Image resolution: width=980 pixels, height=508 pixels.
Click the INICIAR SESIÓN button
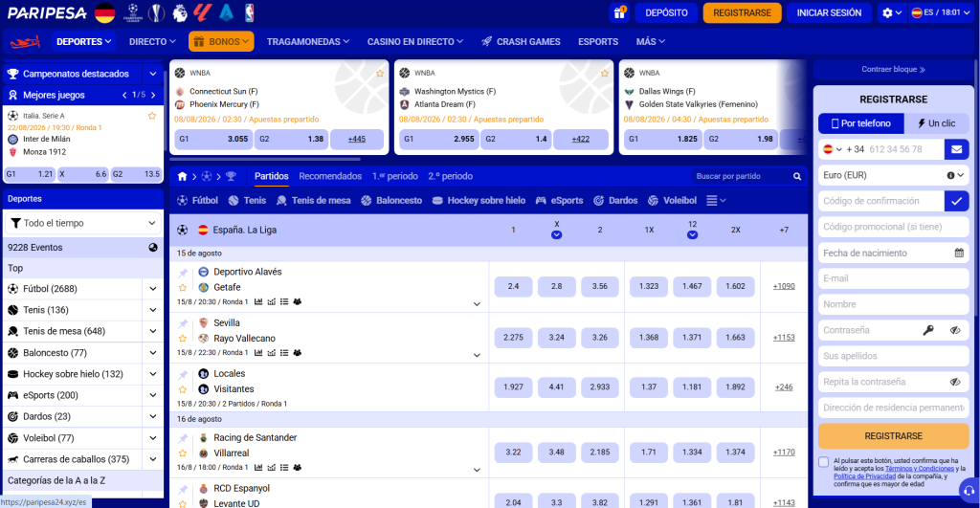(x=829, y=12)
